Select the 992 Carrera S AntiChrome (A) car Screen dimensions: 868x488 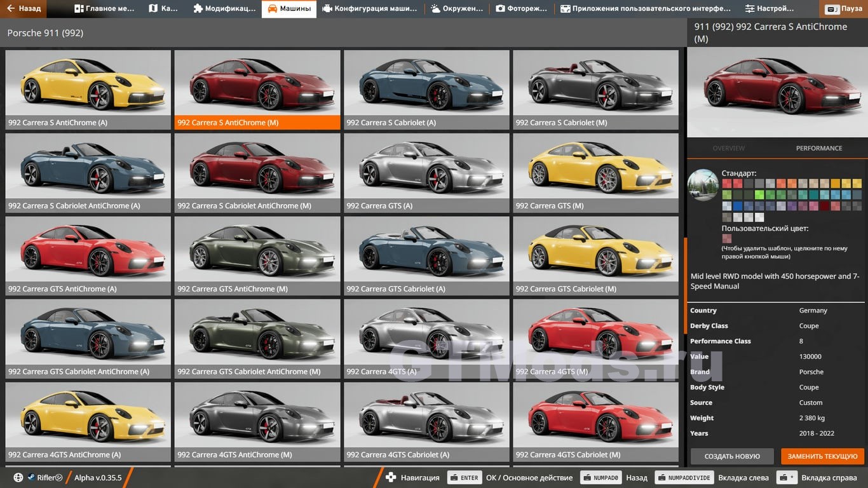(x=88, y=90)
